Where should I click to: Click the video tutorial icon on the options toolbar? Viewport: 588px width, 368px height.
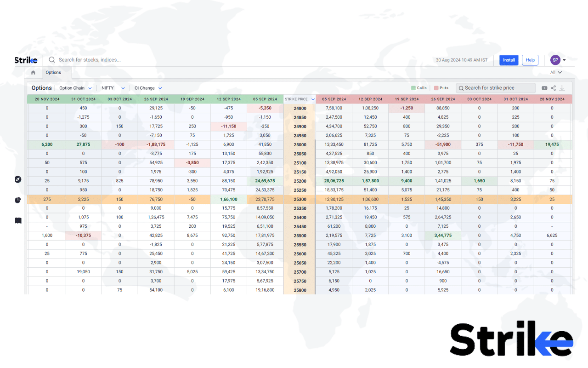(544, 88)
